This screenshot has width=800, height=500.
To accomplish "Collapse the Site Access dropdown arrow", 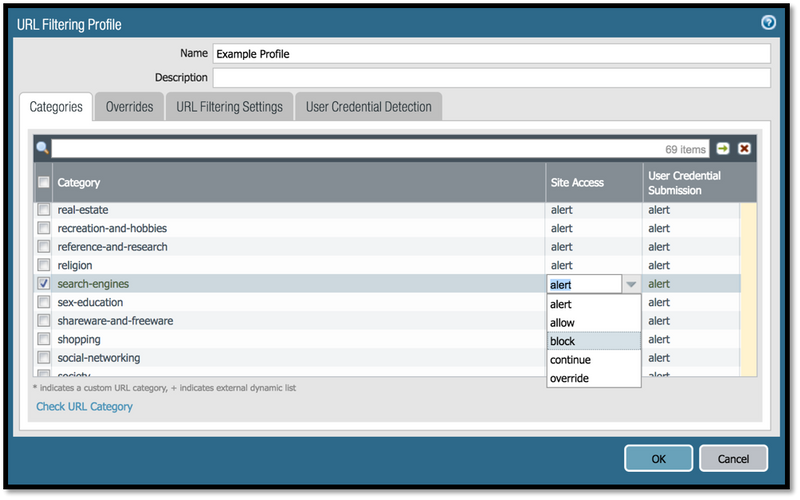I will pos(631,284).
